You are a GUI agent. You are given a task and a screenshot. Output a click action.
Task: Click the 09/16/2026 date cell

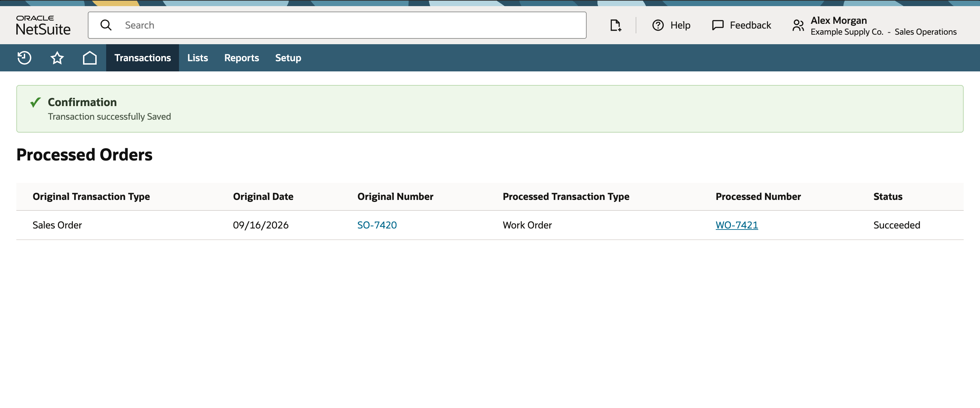(x=261, y=225)
